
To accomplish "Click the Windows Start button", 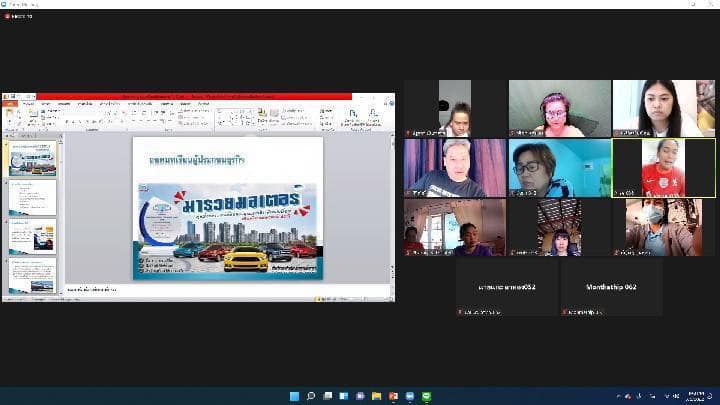I will click(x=294, y=396).
